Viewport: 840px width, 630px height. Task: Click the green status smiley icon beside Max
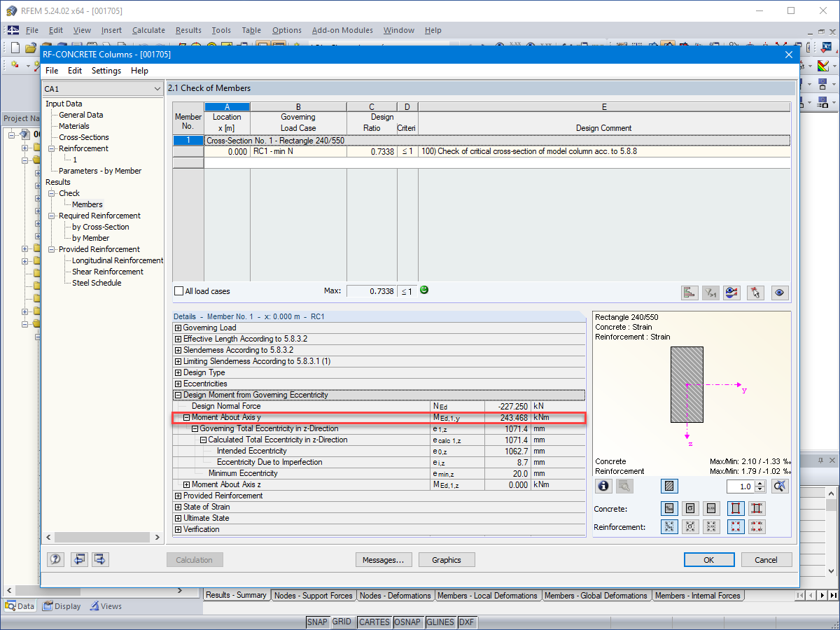[x=424, y=290]
